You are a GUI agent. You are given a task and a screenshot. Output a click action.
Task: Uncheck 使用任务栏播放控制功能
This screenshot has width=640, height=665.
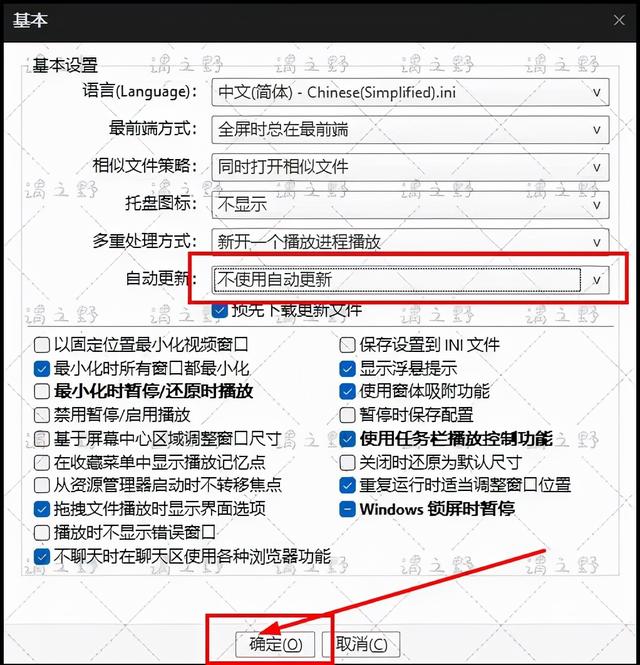347,439
